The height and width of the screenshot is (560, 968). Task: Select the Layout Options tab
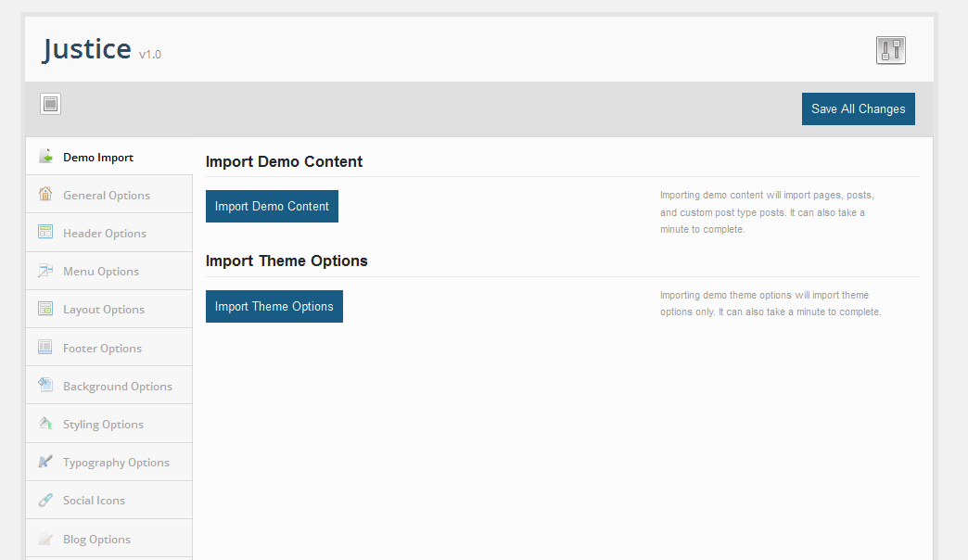(104, 310)
